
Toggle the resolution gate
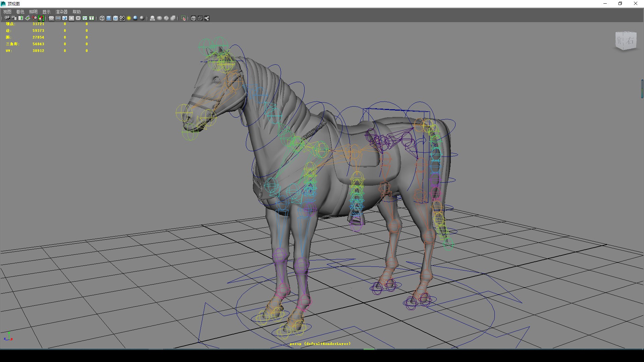click(x=65, y=18)
